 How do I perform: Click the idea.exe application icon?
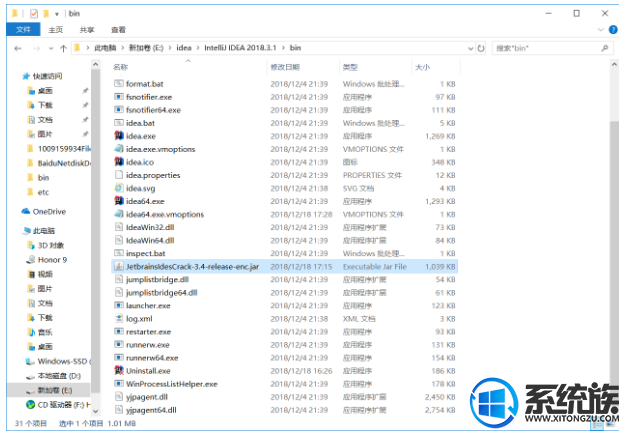[x=119, y=136]
